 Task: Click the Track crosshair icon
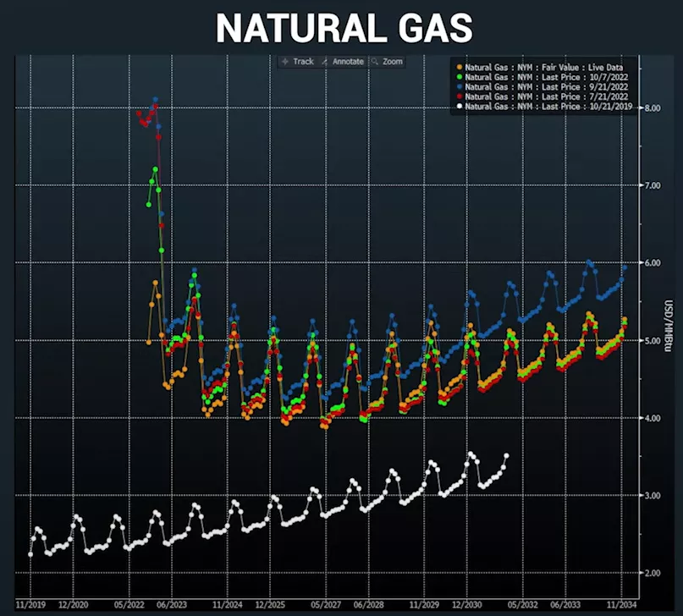click(x=285, y=62)
